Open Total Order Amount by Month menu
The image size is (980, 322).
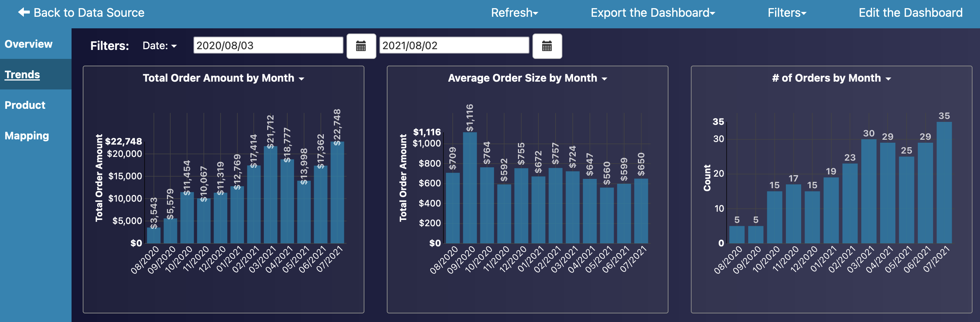(223, 78)
